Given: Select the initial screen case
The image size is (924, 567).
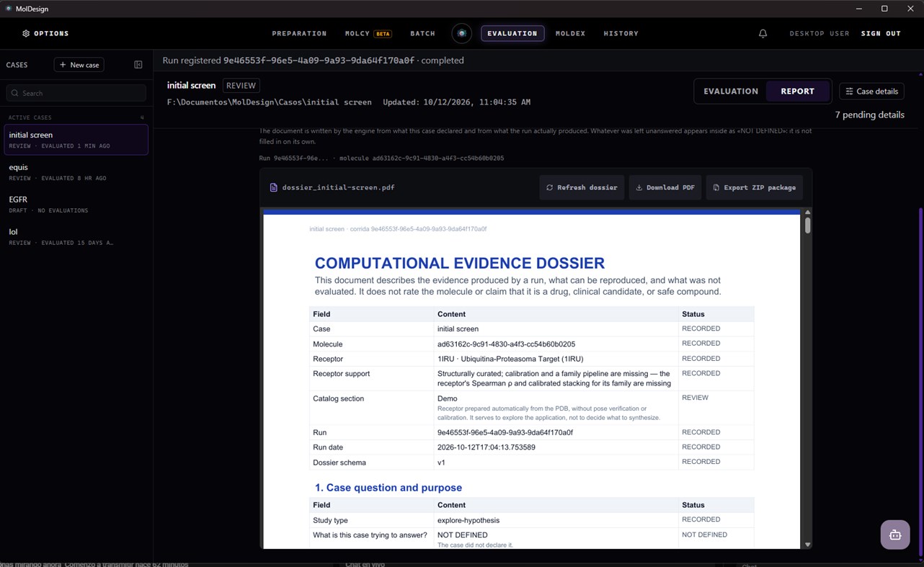Looking at the screenshot, I should (x=76, y=140).
